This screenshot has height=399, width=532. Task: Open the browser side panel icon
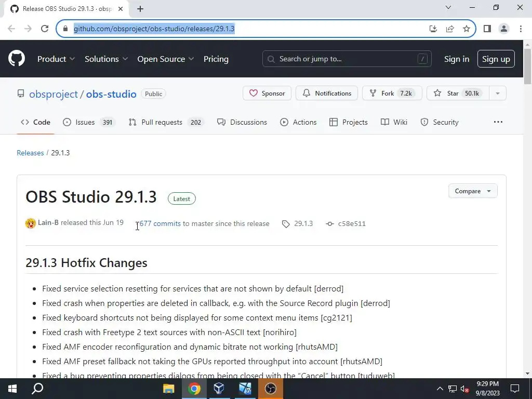click(487, 29)
